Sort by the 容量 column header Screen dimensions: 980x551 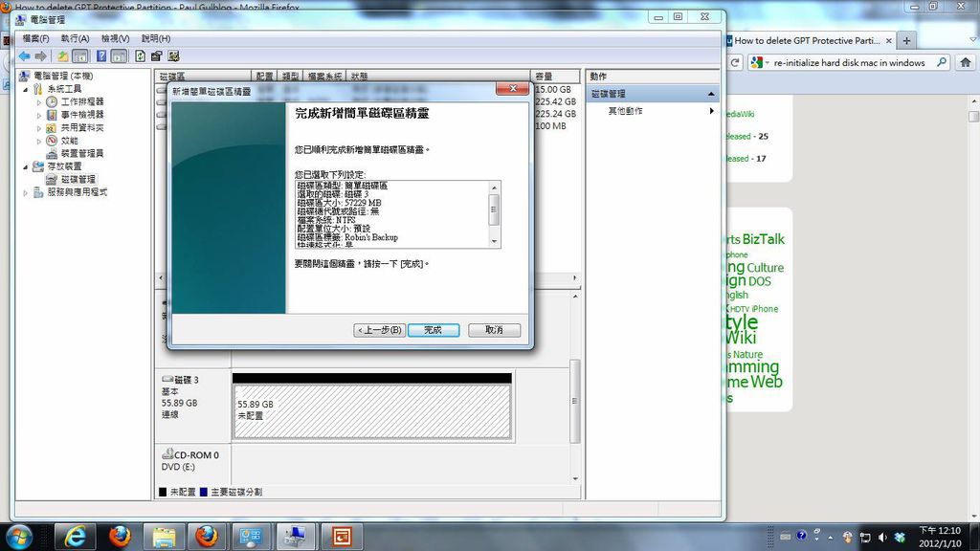554,77
